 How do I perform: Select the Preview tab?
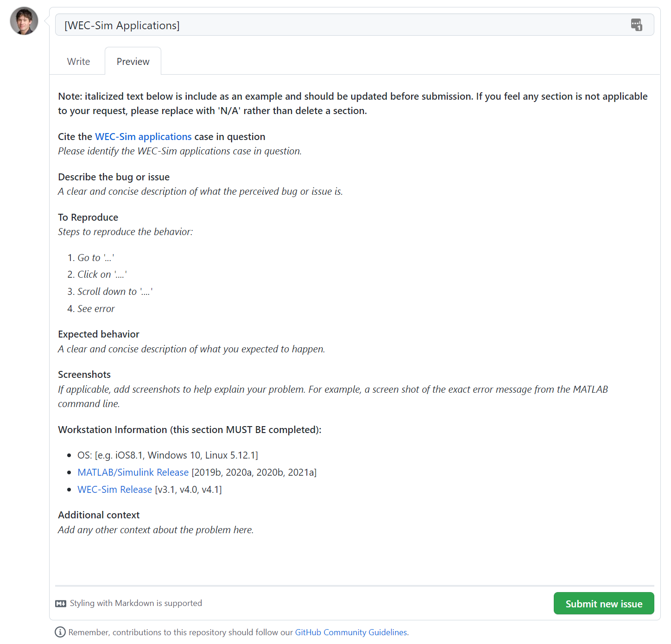pos(133,61)
